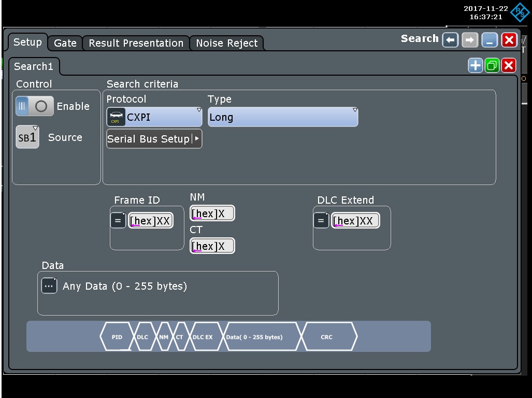Open the DLC Extend equals operator selector

[321, 220]
